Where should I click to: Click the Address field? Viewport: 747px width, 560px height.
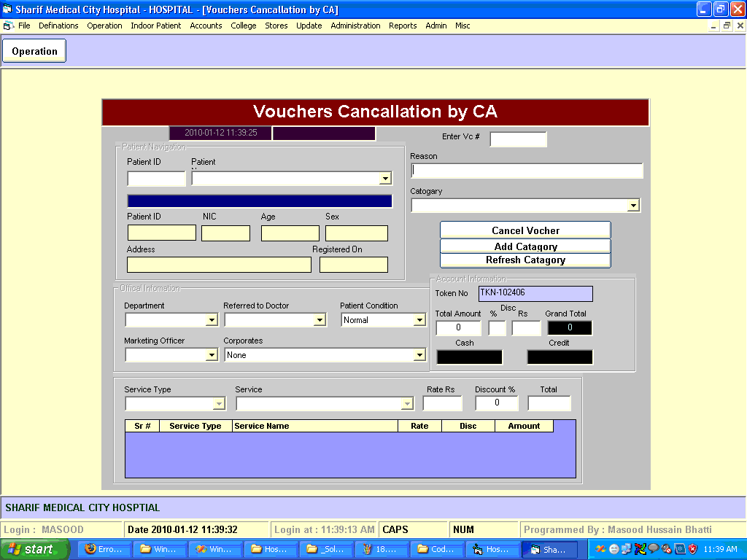point(219,265)
